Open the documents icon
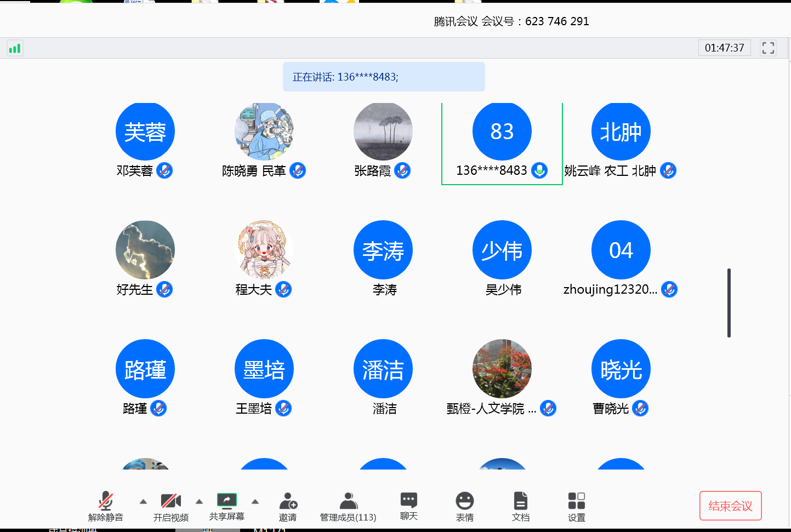Screen dimensions: 791x532 (521, 501)
